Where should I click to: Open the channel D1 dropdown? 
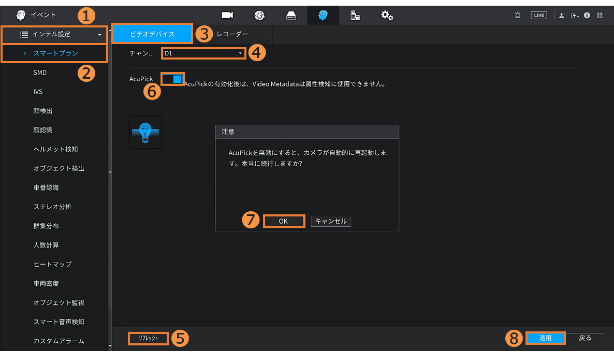tap(203, 53)
